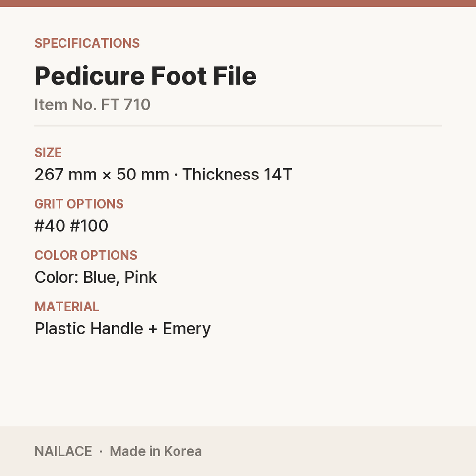Click the word Emery in material

[187, 329]
